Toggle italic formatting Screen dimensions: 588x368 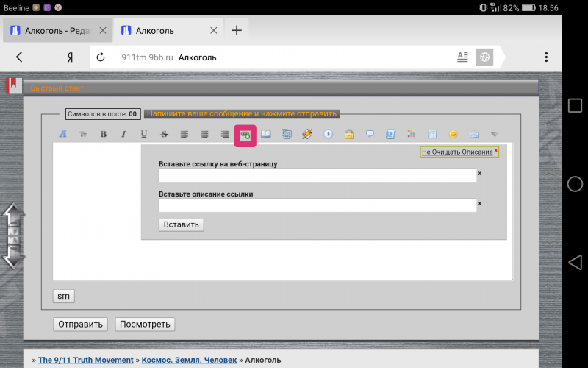(123, 134)
